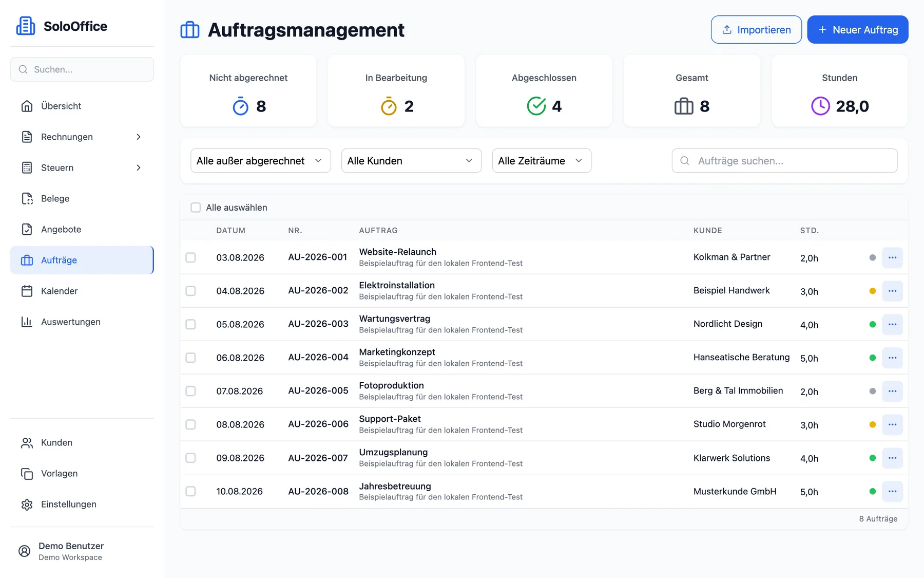Select the Jahresbetreuung row checkbox

190,491
